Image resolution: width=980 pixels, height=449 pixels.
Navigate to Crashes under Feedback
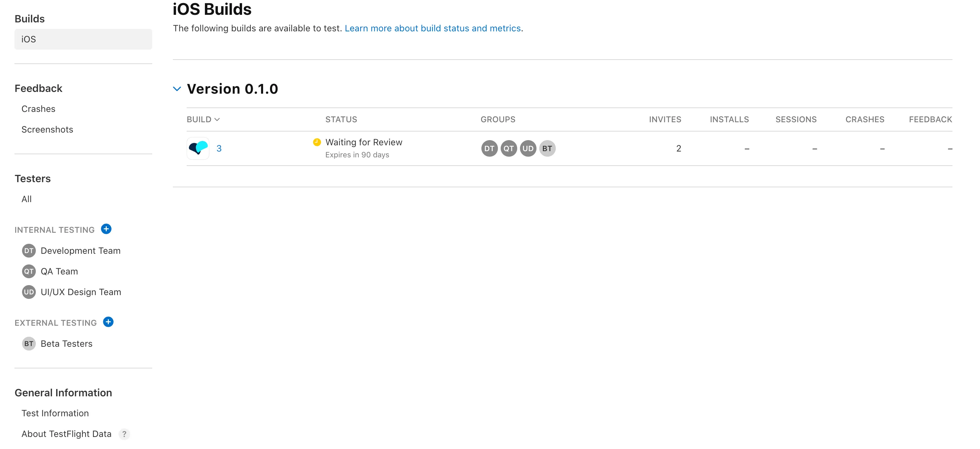coord(39,108)
